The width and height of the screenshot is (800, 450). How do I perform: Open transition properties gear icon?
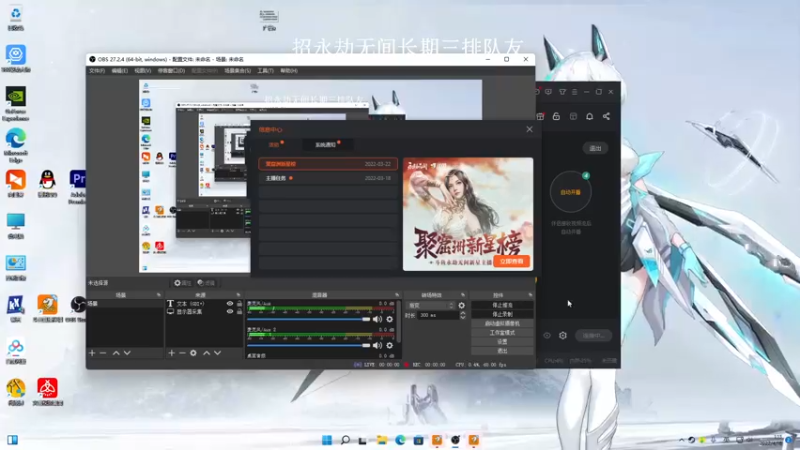(461, 305)
